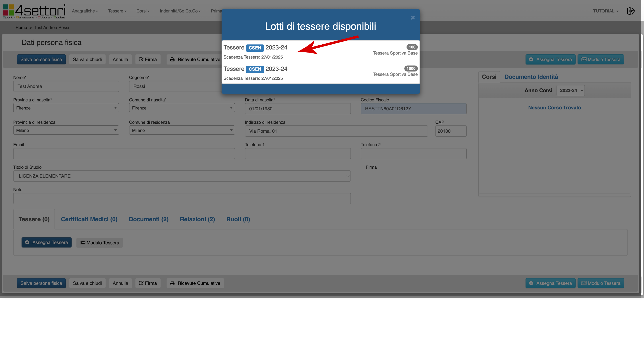This screenshot has height=346, width=644.
Task: Close the Lotti di tessere modal
Action: 413,17
